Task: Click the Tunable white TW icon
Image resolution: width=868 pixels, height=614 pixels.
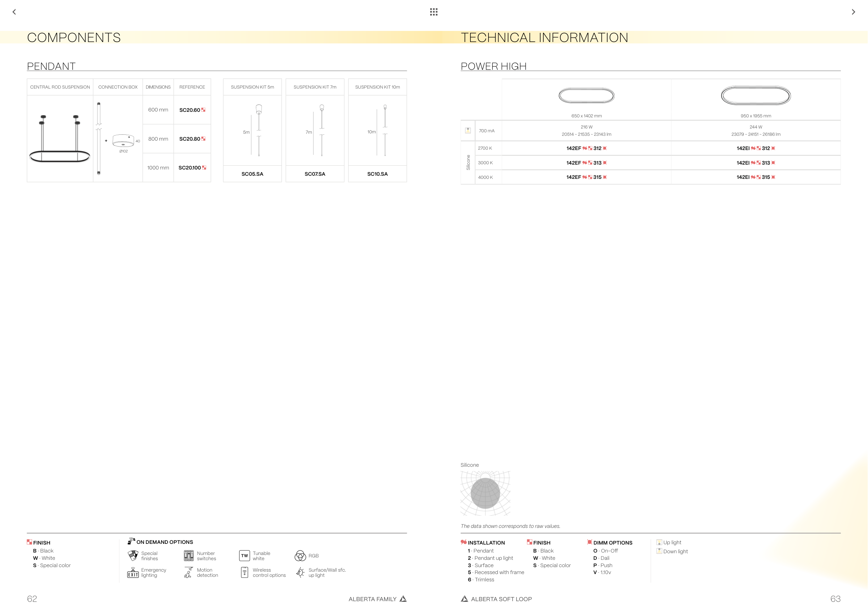Action: tap(244, 555)
